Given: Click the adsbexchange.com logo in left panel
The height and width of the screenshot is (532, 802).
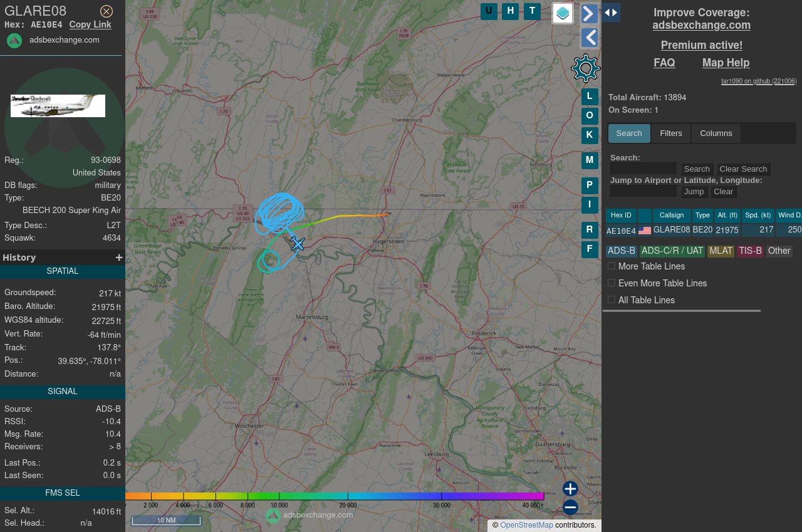Looking at the screenshot, I should tap(14, 41).
